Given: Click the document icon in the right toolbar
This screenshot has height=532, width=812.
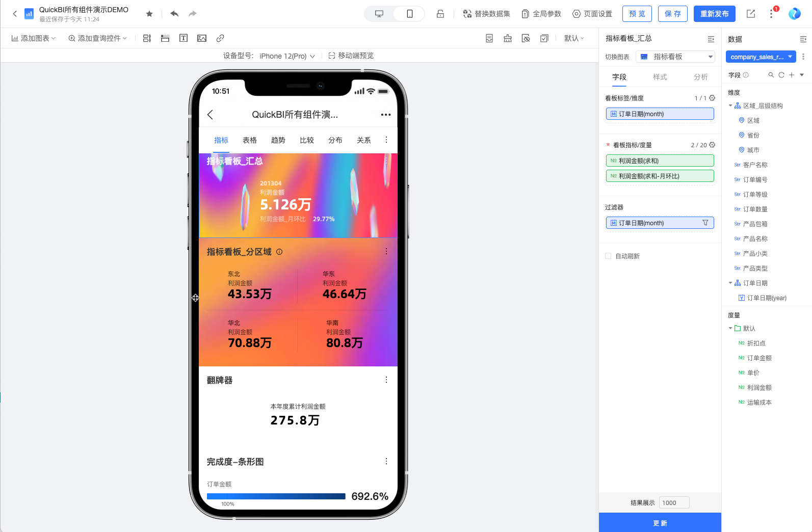Looking at the screenshot, I should pyautogui.click(x=489, y=38).
